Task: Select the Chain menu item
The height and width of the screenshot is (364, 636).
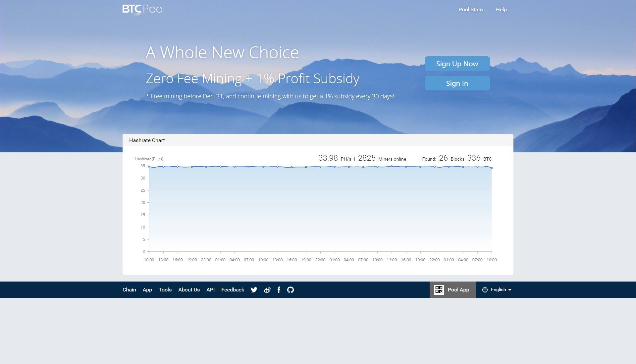Action: (x=129, y=289)
